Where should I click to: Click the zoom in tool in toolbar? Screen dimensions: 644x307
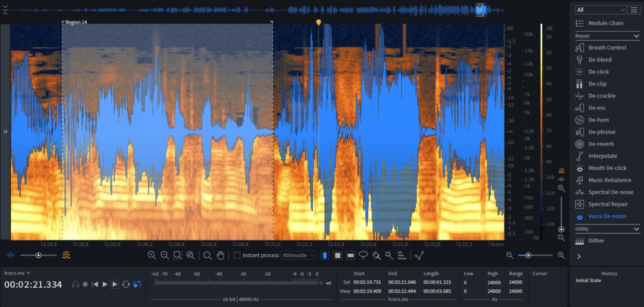coord(152,255)
